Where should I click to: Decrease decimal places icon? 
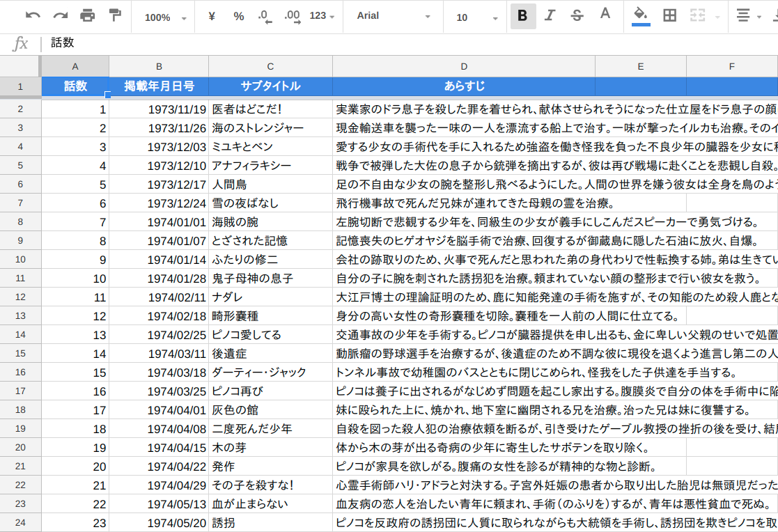pos(265,17)
